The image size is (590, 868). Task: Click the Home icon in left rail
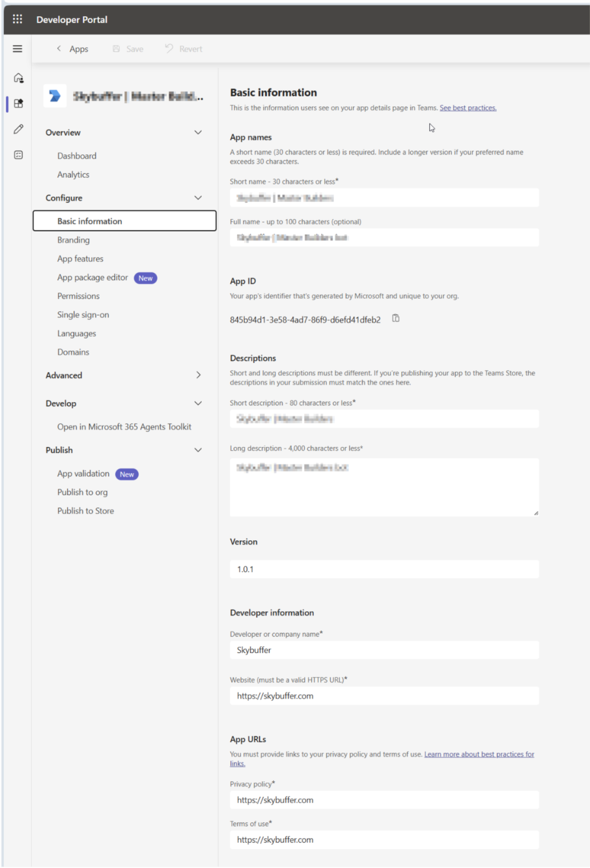(x=18, y=78)
